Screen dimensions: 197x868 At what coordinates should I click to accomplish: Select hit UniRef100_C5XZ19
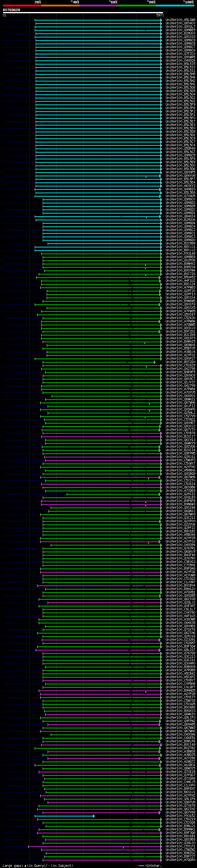point(180,819)
